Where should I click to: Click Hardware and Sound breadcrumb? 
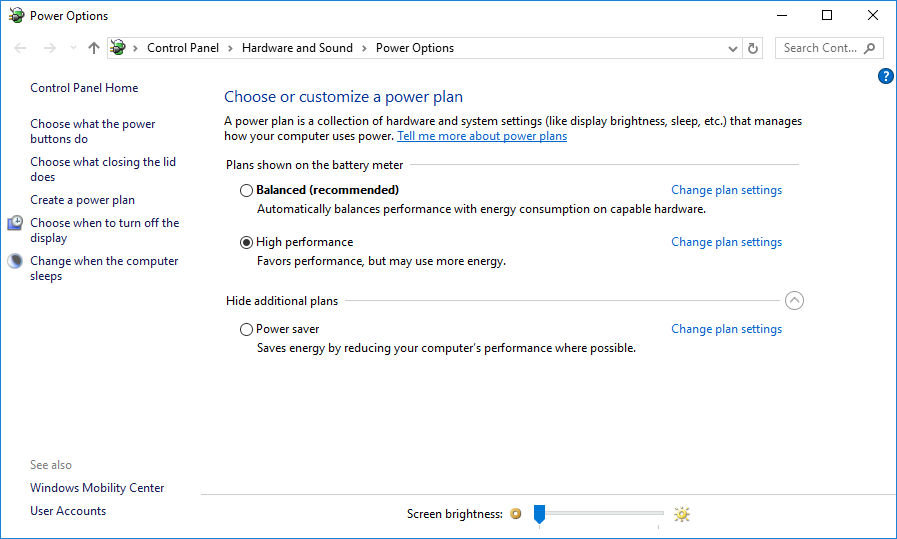coord(297,48)
